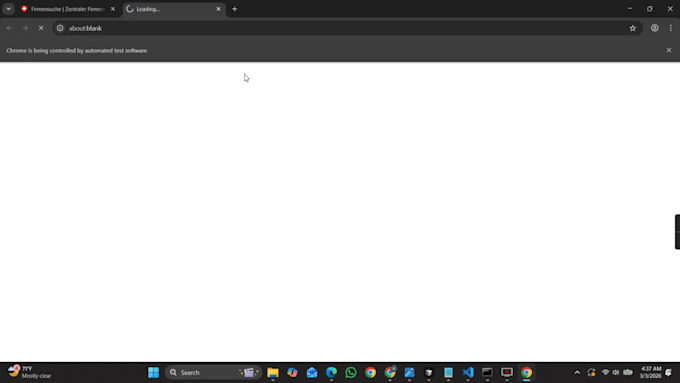Open the tab search dropdown arrow
Viewport: 680px width, 383px height.
coord(8,9)
